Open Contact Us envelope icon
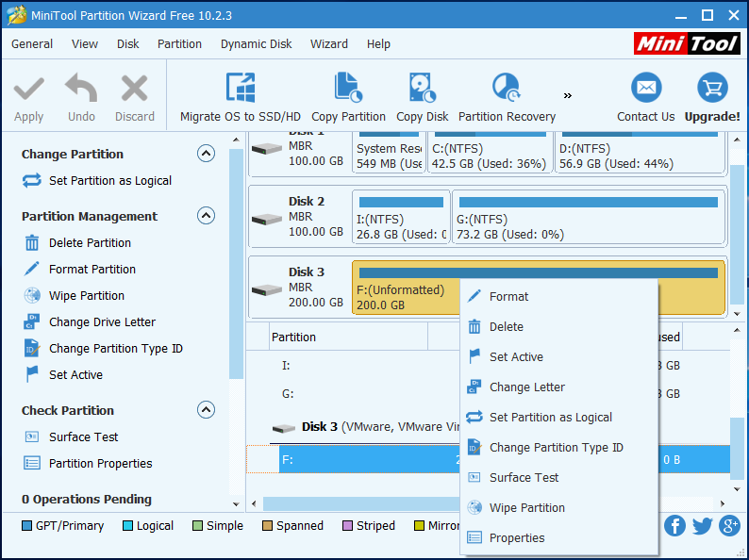Screen dimensions: 749x560 (x=646, y=88)
